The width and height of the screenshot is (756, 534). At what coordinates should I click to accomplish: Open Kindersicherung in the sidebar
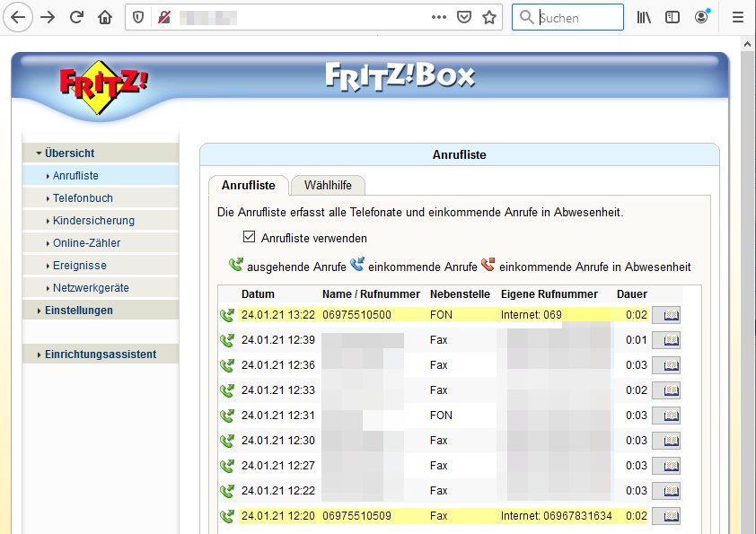101,220
